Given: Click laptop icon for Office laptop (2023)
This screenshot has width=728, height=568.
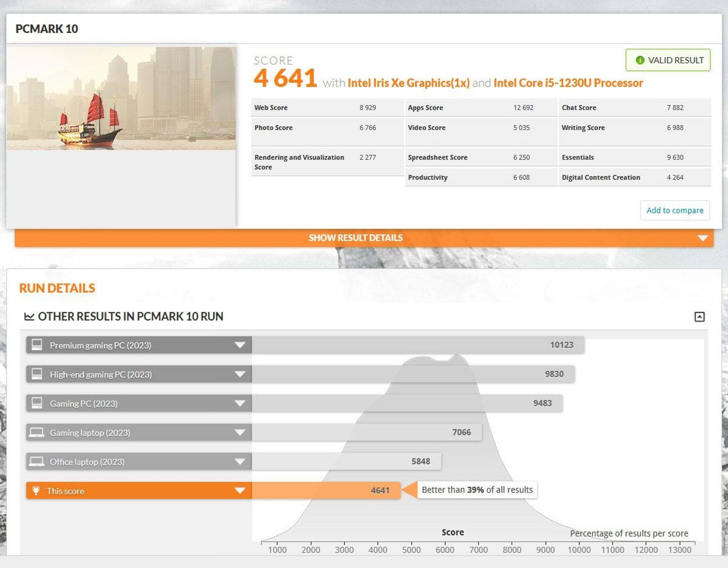Looking at the screenshot, I should point(36,461).
